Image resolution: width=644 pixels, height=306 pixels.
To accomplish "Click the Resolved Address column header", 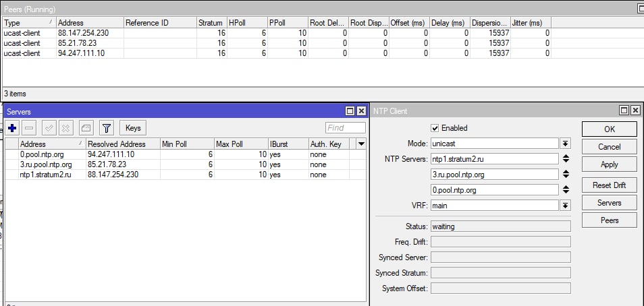I will pyautogui.click(x=123, y=144).
